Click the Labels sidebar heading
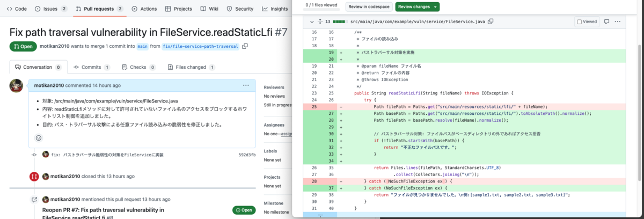The image size is (644, 219). [270, 151]
